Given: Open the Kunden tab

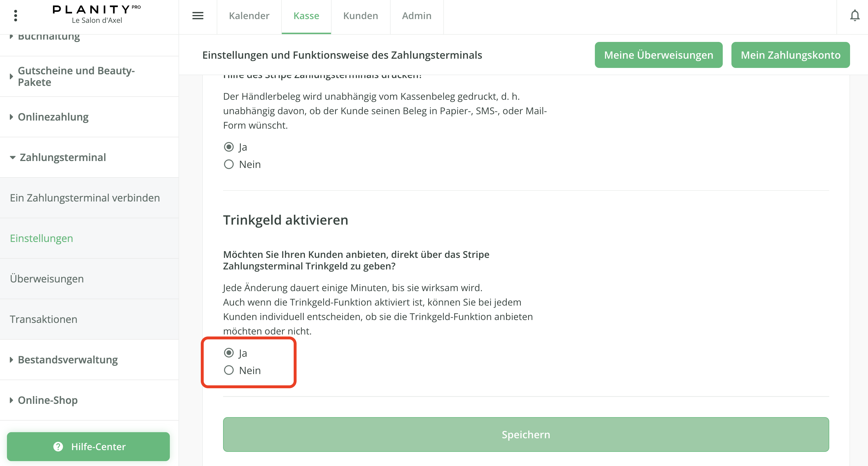Looking at the screenshot, I should click(361, 16).
